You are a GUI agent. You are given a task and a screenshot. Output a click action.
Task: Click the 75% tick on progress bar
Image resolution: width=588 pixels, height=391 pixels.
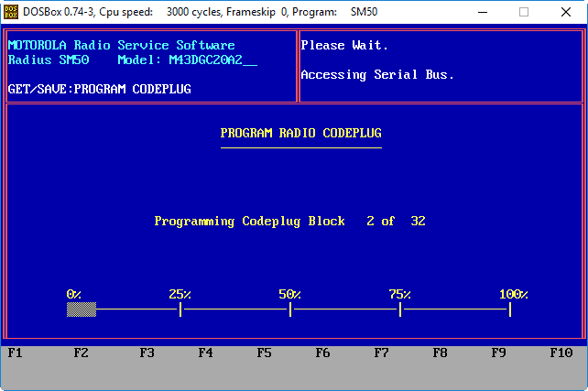[x=400, y=310]
